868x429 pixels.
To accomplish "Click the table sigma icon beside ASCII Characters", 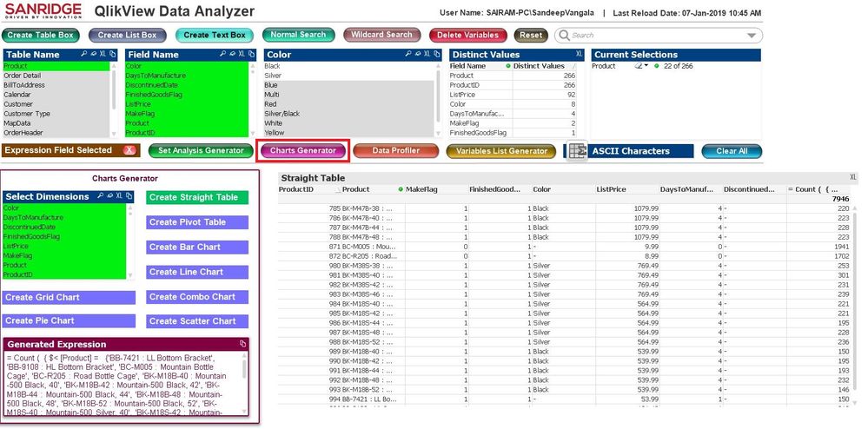I will pyautogui.click(x=578, y=151).
